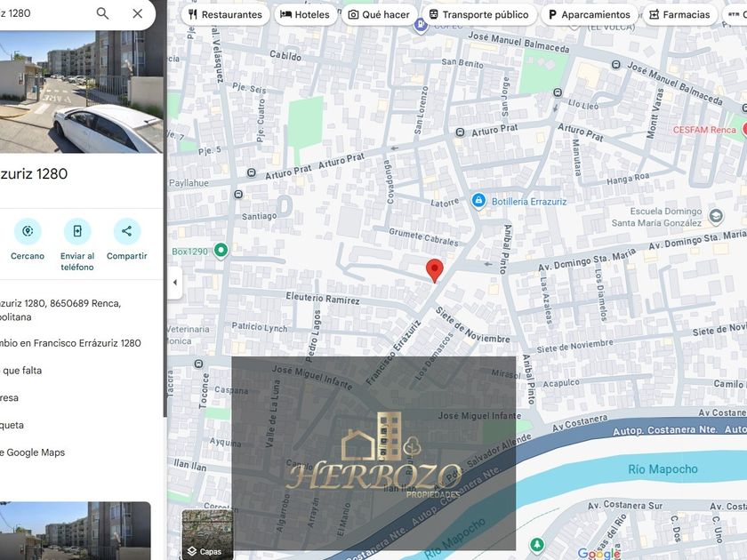Click Siete de Noviembre label near the pin
The image size is (747, 560).
pos(472,324)
